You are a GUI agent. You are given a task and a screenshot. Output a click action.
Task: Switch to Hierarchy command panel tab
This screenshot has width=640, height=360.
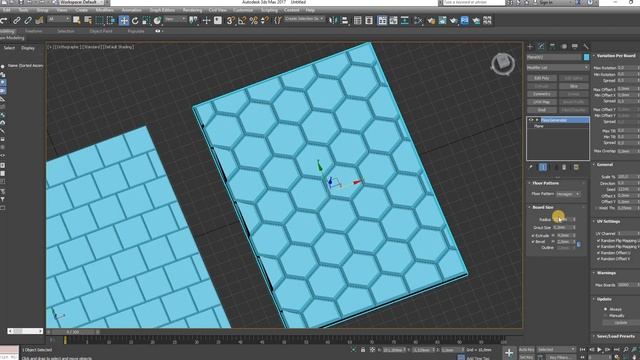point(552,47)
